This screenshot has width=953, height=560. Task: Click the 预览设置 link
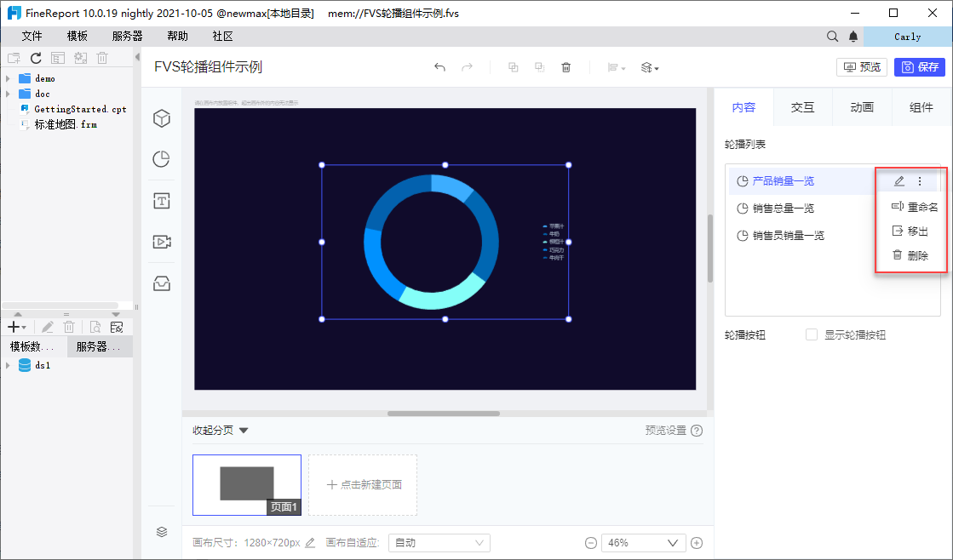(x=665, y=431)
